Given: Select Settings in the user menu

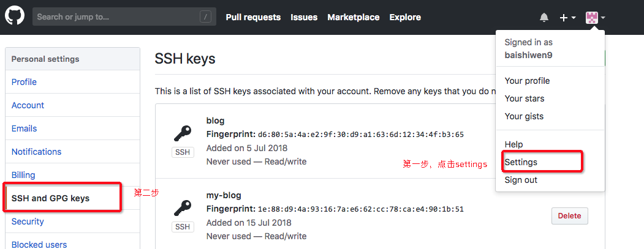Looking at the screenshot, I should 521,162.
